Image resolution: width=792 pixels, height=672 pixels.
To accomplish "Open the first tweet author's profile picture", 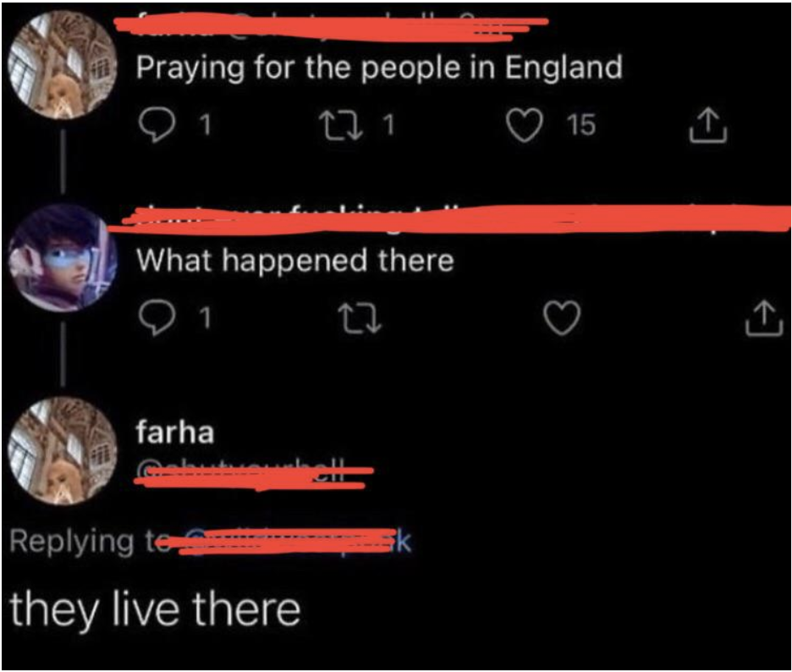I will pyautogui.click(x=63, y=65).
